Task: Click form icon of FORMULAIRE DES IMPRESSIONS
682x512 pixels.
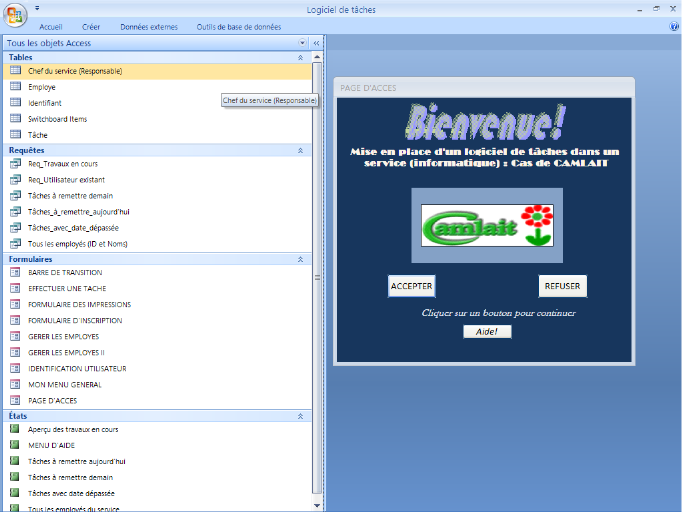Action: coord(15,304)
